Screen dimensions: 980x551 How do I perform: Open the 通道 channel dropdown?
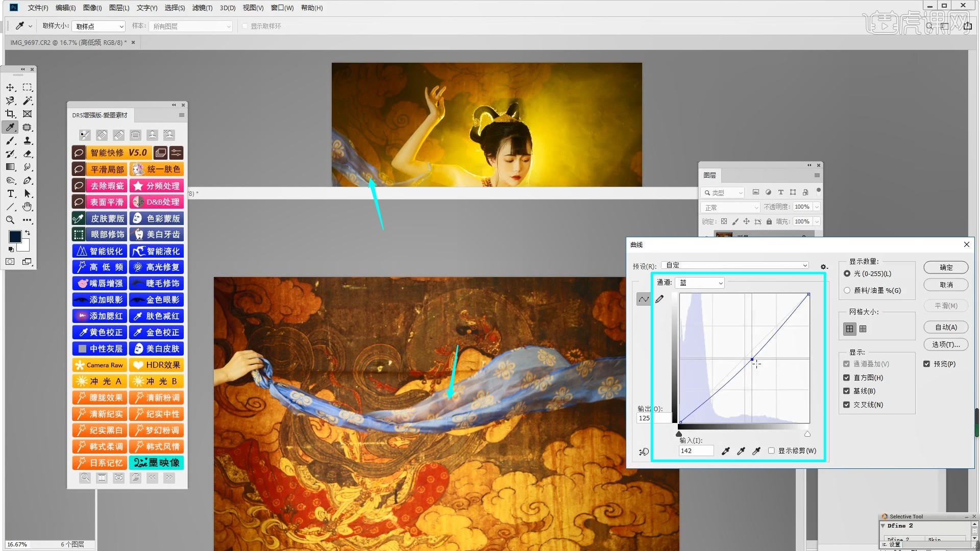click(699, 283)
